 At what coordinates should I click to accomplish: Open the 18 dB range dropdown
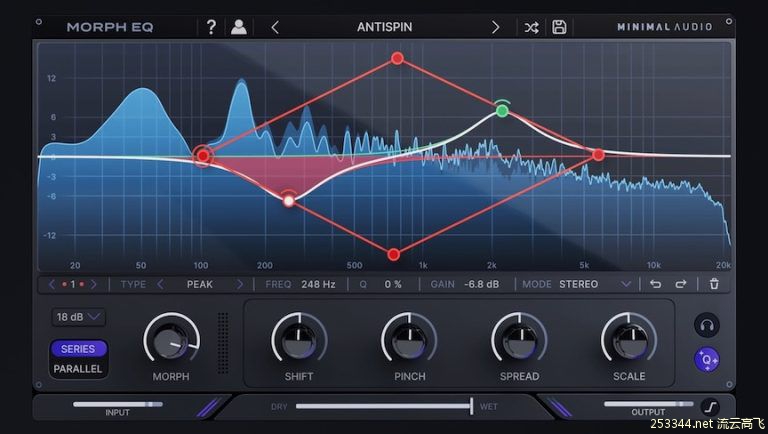coord(78,317)
